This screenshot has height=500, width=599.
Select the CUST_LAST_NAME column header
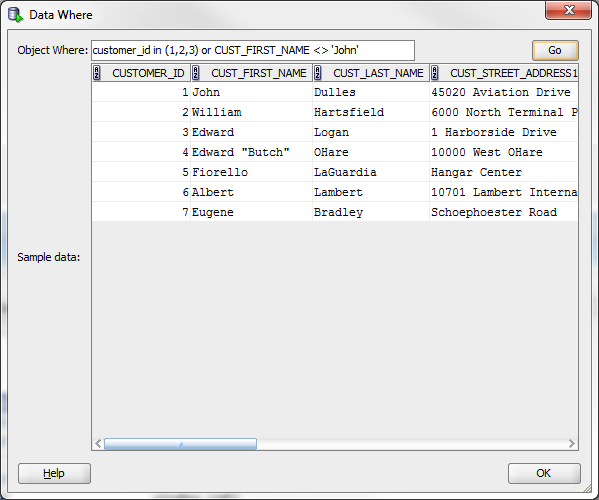click(x=371, y=73)
